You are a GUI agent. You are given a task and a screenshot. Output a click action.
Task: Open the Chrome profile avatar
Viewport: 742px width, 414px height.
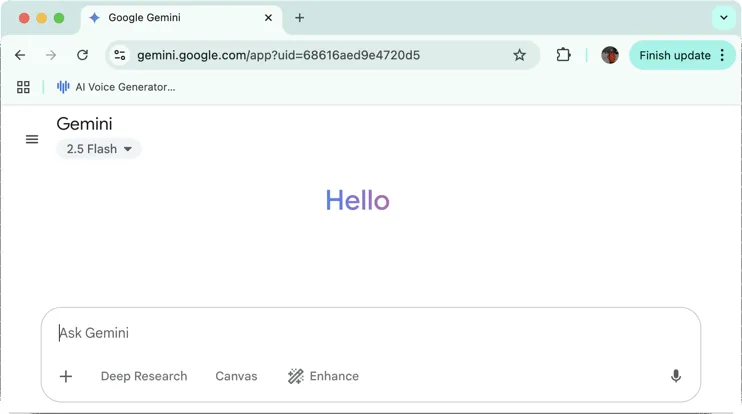(x=610, y=55)
